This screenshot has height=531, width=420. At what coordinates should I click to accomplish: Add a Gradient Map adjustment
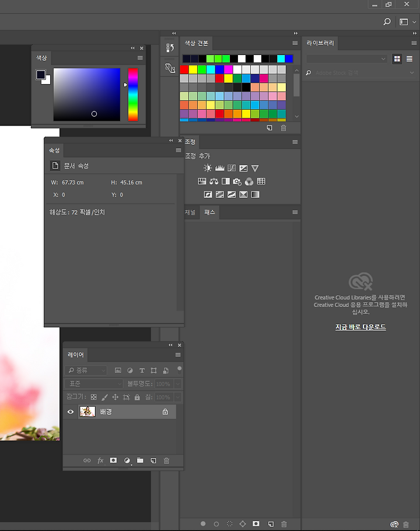click(x=255, y=194)
